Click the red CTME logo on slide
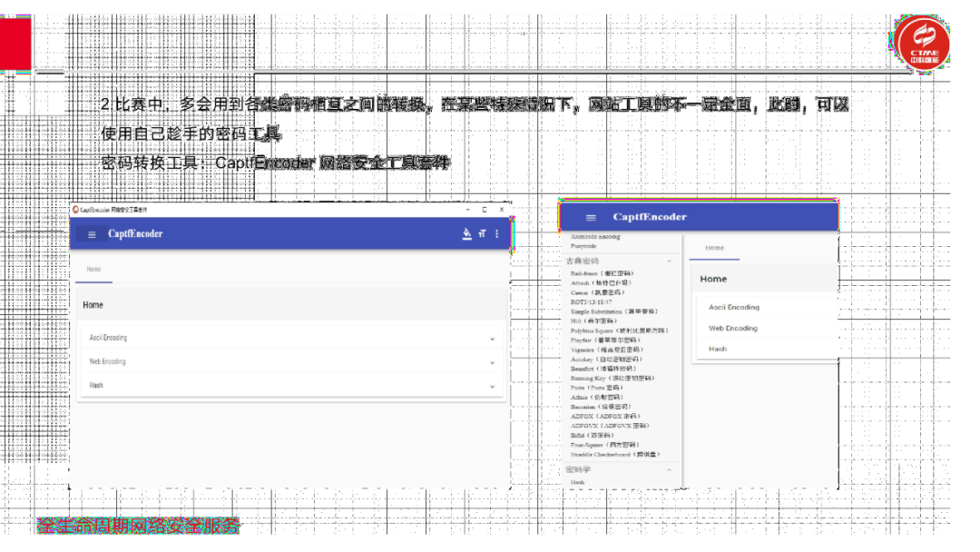 click(x=922, y=44)
